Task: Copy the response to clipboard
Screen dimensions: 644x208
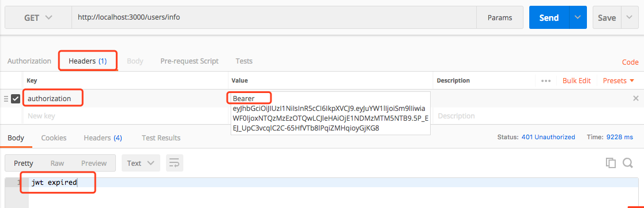Action: (x=611, y=163)
